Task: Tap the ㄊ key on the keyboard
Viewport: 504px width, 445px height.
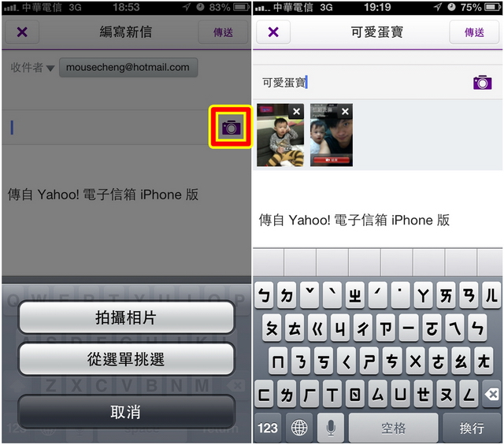Action: pos(295,328)
